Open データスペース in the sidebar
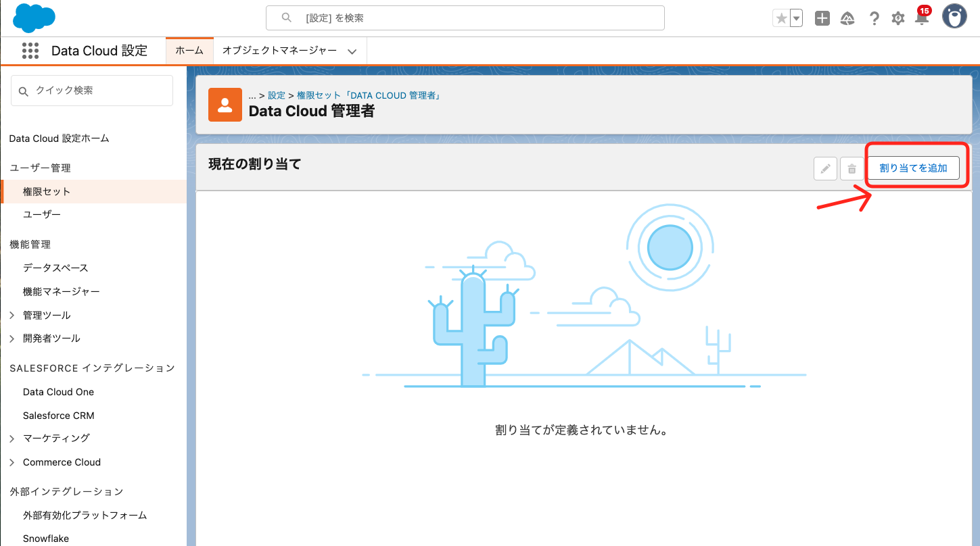The width and height of the screenshot is (980, 546). 55,268
